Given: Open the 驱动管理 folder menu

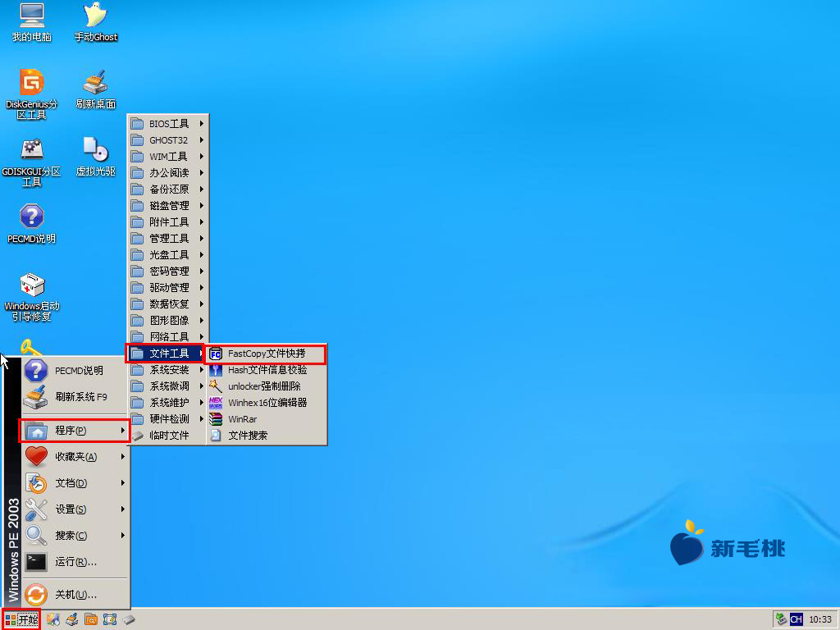Looking at the screenshot, I should [x=167, y=288].
